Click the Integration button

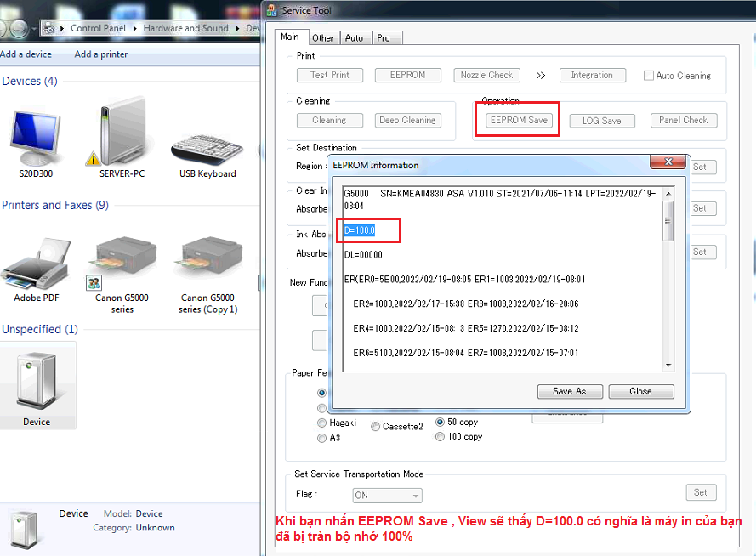[593, 75]
